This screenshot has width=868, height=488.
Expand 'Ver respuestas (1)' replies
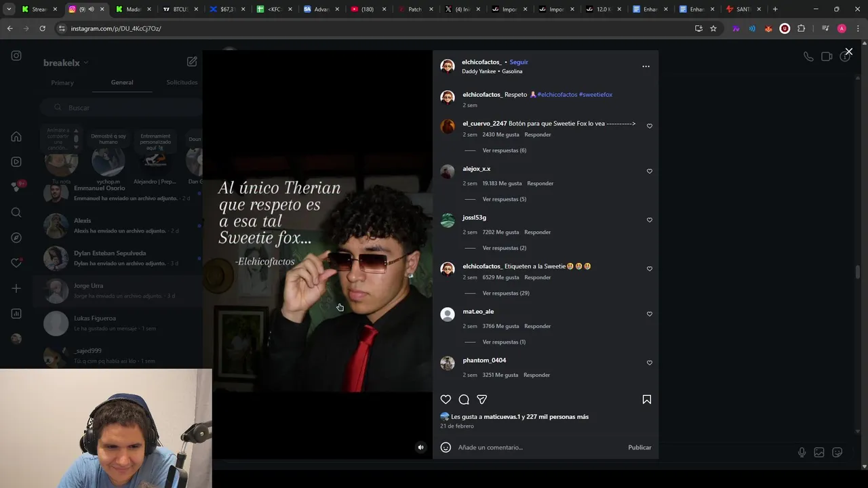coord(504,342)
